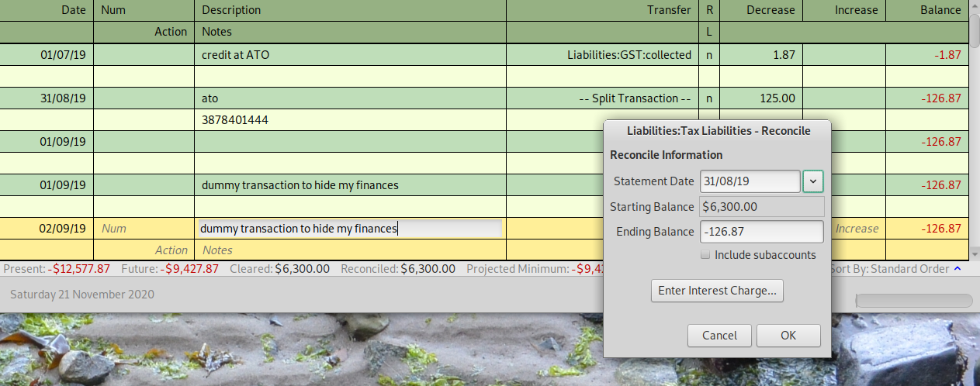Click the Description field of new transaction
Image resolution: width=980 pixels, height=386 pixels.
[350, 229]
